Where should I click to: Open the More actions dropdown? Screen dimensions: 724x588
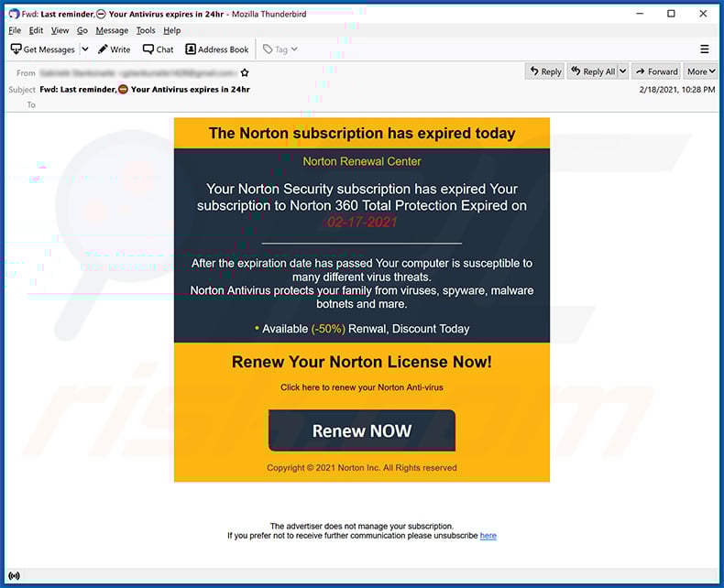tap(700, 71)
